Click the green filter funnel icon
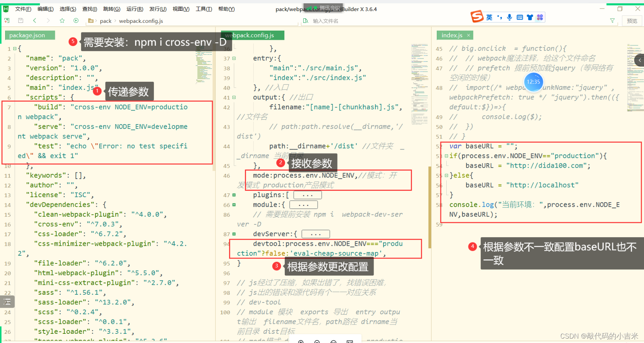Image resolution: width=644 pixels, height=343 pixels. pyautogui.click(x=612, y=21)
